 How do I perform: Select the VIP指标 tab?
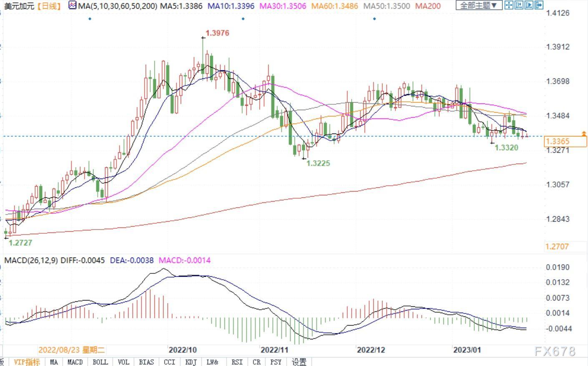click(27, 362)
